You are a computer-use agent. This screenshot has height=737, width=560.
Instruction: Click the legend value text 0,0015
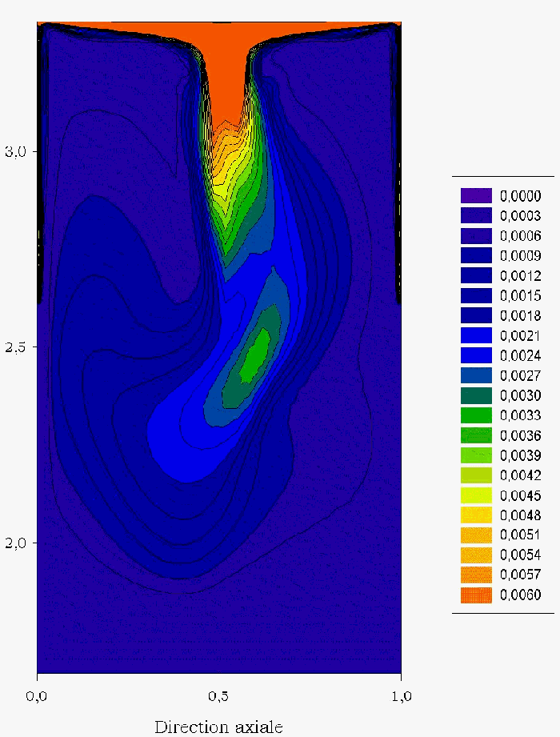tap(521, 295)
